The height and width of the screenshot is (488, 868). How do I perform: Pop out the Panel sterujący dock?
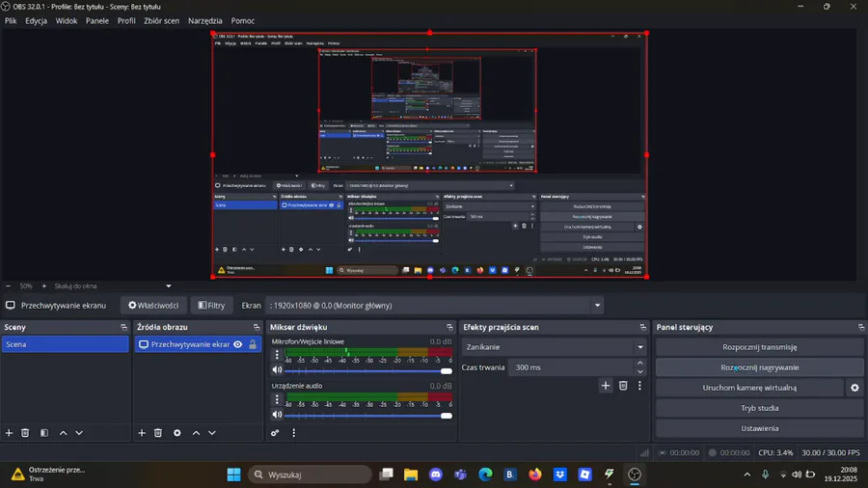click(861, 328)
